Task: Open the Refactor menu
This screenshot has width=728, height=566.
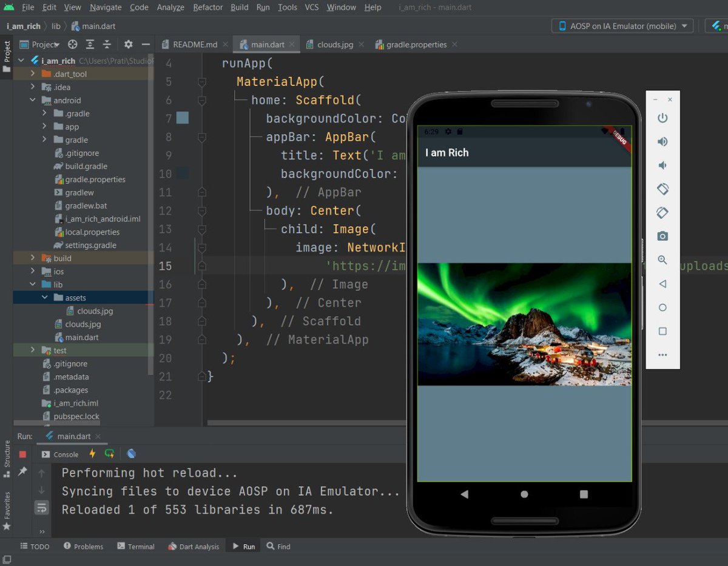Action: 208,7
